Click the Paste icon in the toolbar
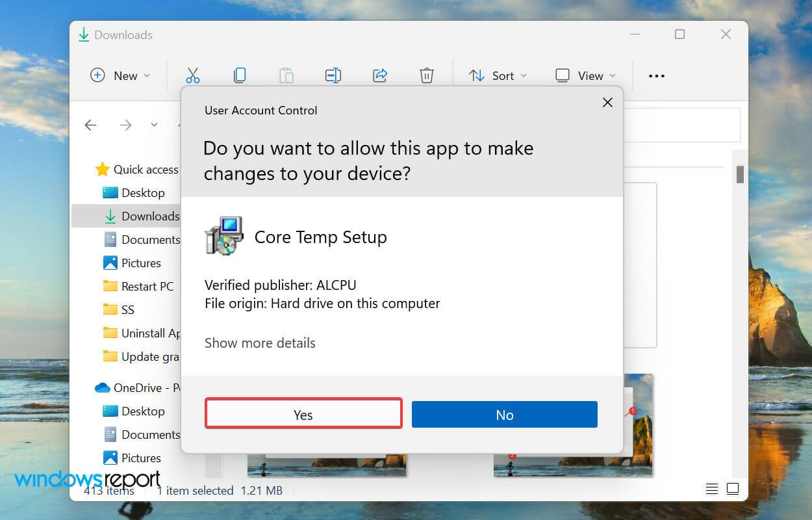This screenshot has width=812, height=520. click(286, 75)
